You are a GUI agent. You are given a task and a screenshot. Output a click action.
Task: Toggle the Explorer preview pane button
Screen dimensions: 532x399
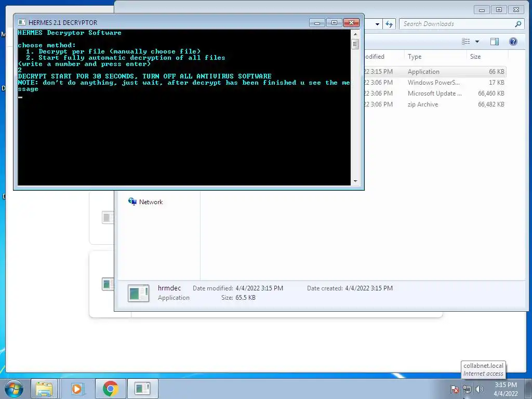[495, 42]
